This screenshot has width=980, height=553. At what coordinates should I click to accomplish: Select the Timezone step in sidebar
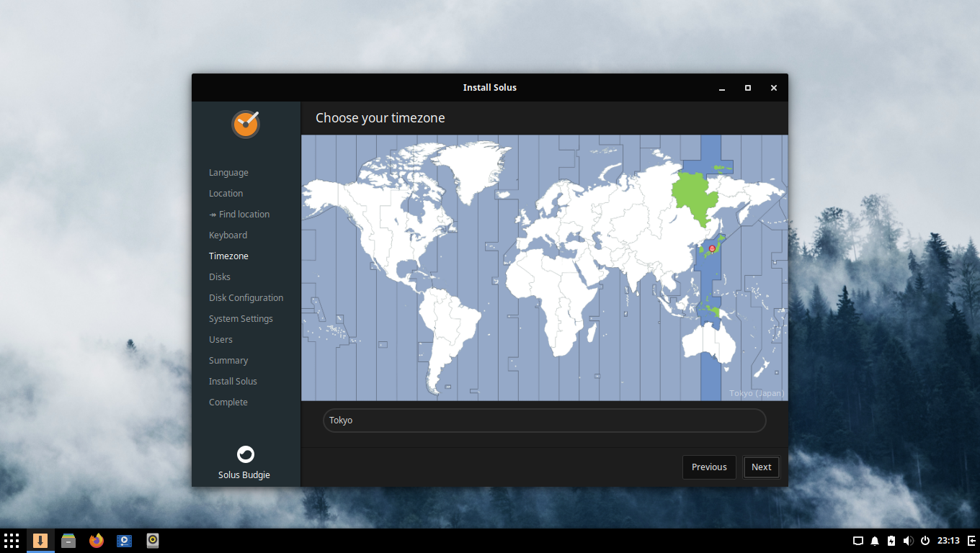coord(228,256)
